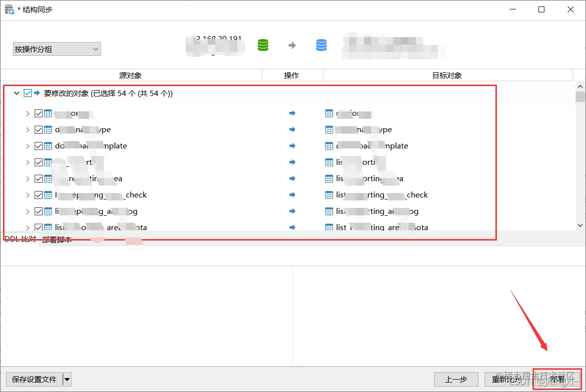Click operation arrow in the 'mplate' row

[x=292, y=146]
